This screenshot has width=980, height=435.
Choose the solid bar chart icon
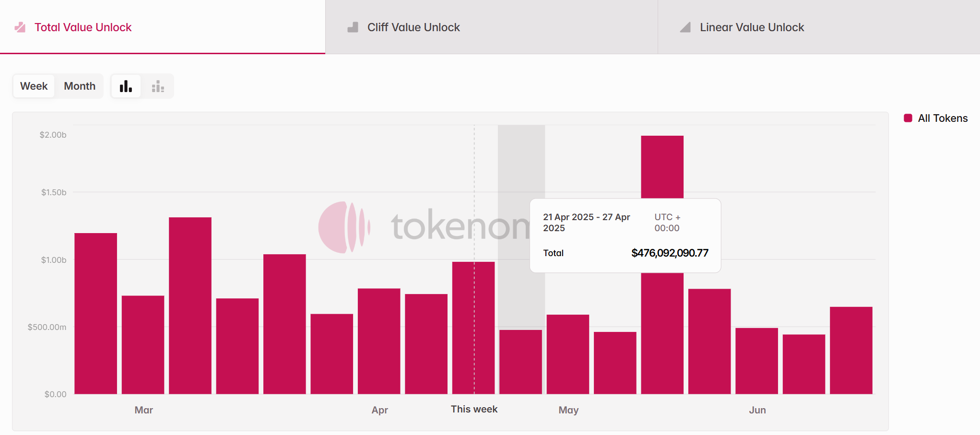(126, 86)
